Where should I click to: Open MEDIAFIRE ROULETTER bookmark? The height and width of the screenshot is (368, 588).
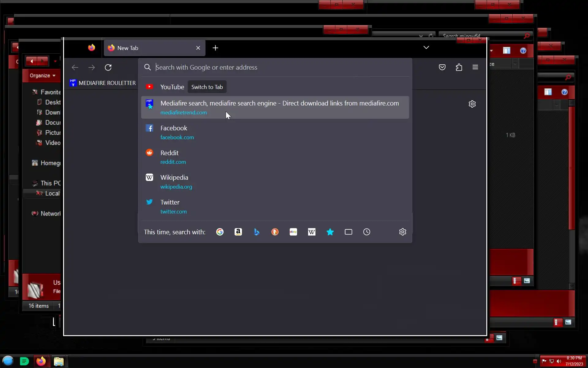(x=103, y=83)
